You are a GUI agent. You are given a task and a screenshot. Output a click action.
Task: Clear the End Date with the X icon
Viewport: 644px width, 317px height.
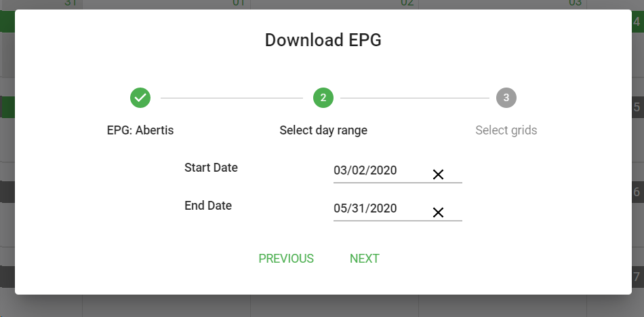tap(438, 212)
